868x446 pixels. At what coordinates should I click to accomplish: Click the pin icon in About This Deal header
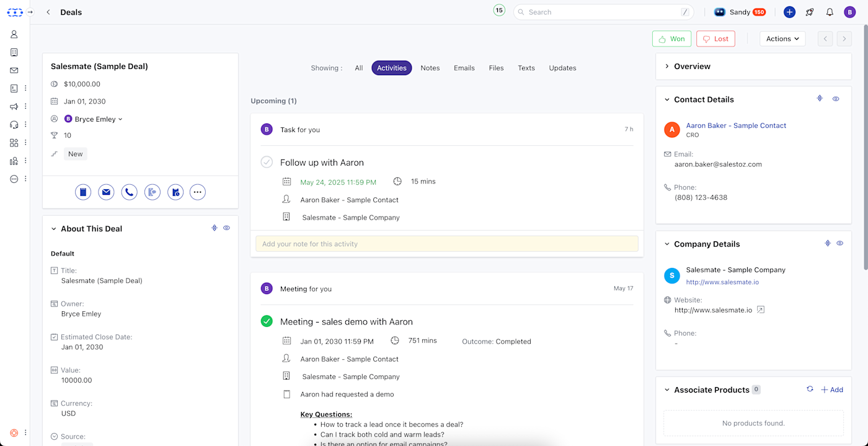(x=215, y=228)
